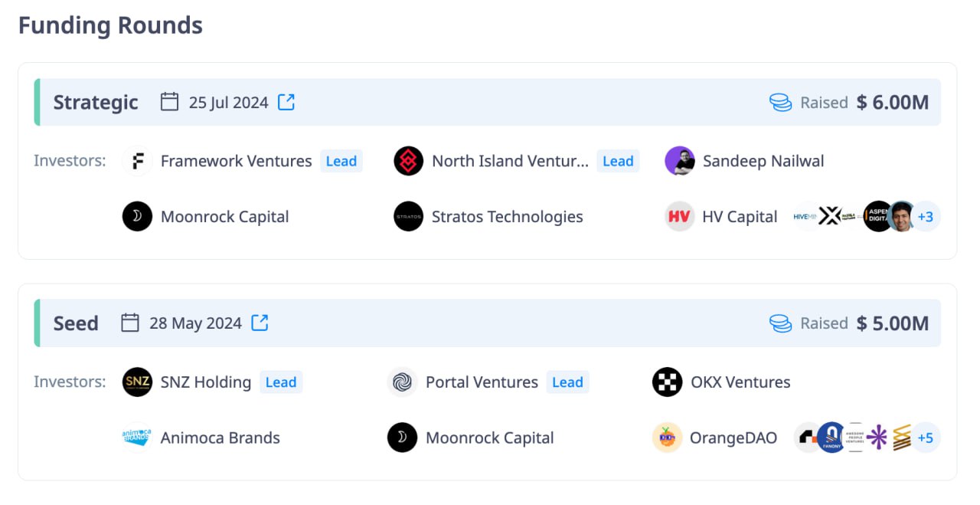
Task: Click the OrangeDAO logo icon
Action: coord(667,438)
